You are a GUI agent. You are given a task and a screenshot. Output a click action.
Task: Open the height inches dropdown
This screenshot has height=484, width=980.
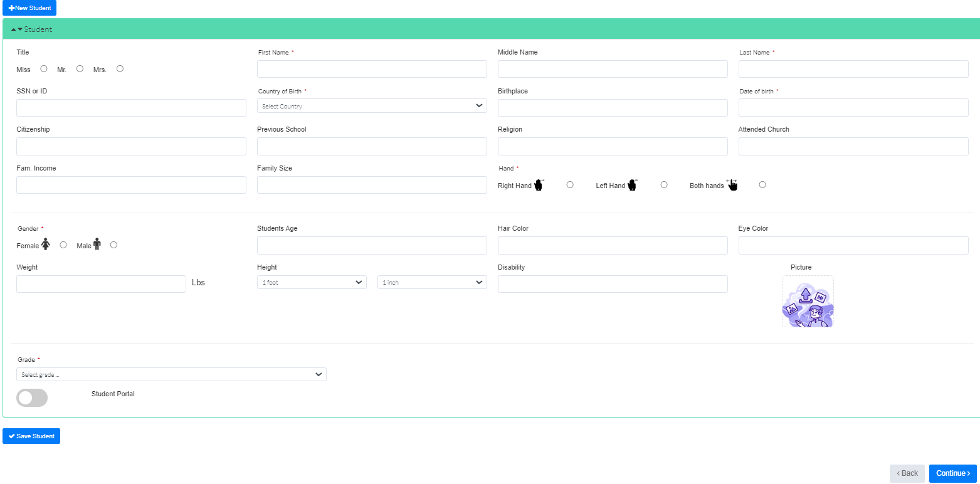coord(432,282)
